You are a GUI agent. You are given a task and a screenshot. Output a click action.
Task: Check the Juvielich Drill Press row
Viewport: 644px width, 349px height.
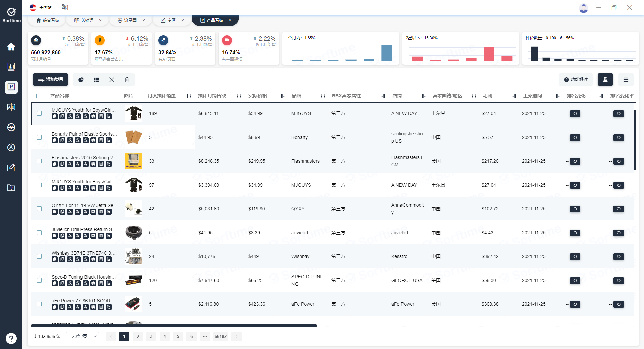click(39, 233)
